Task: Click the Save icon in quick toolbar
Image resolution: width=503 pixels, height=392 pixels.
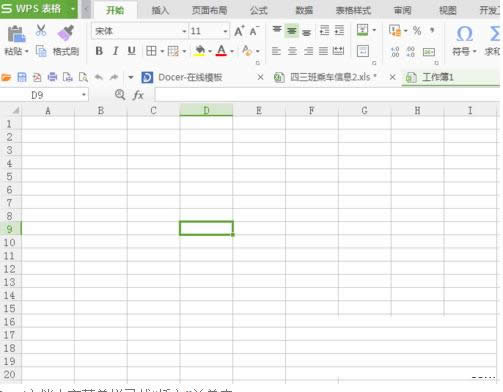Action: point(22,77)
